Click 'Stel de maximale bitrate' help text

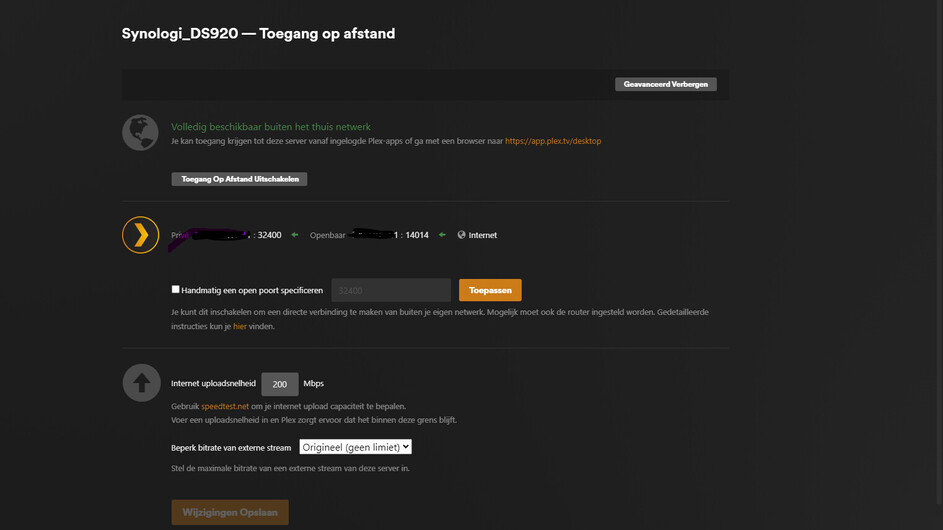click(290, 468)
